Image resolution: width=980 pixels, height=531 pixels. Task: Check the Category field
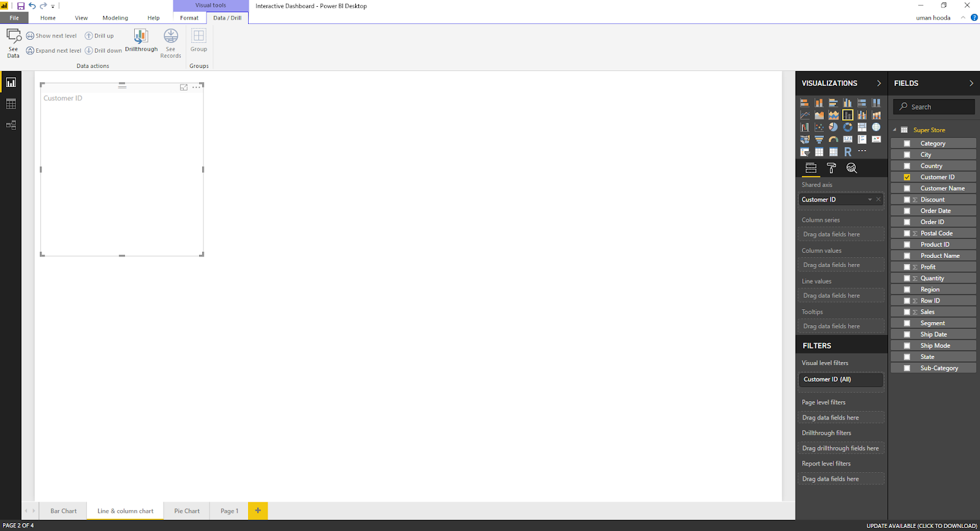tap(907, 143)
